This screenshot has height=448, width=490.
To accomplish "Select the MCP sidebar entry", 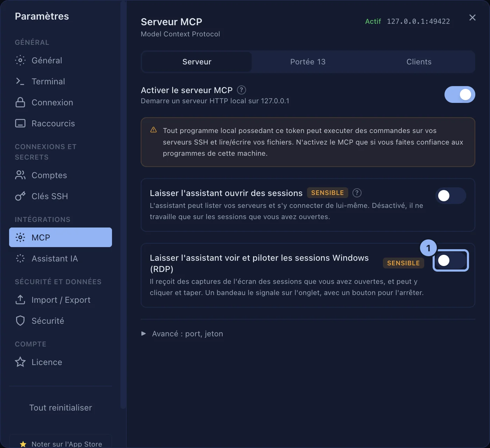I will [x=61, y=237].
